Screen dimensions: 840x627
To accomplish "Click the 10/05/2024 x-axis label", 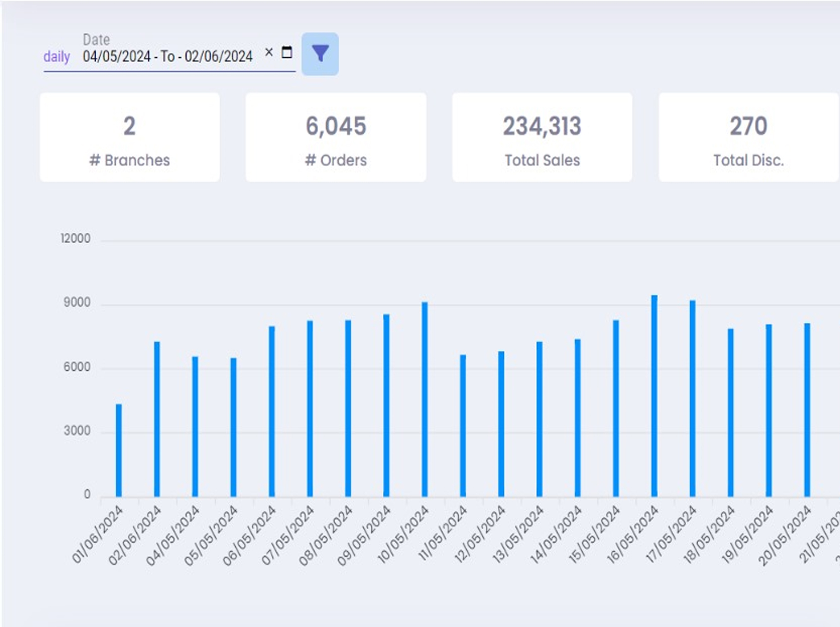I will coord(403,534).
